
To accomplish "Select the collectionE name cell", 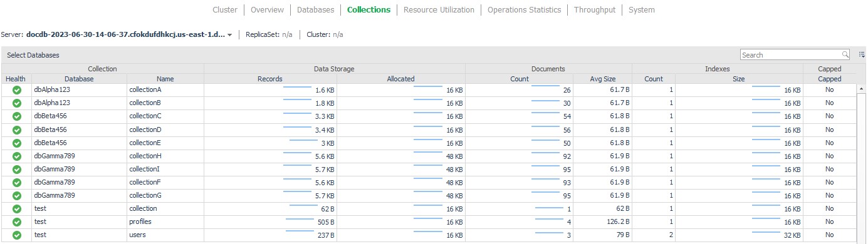I will tap(165, 143).
